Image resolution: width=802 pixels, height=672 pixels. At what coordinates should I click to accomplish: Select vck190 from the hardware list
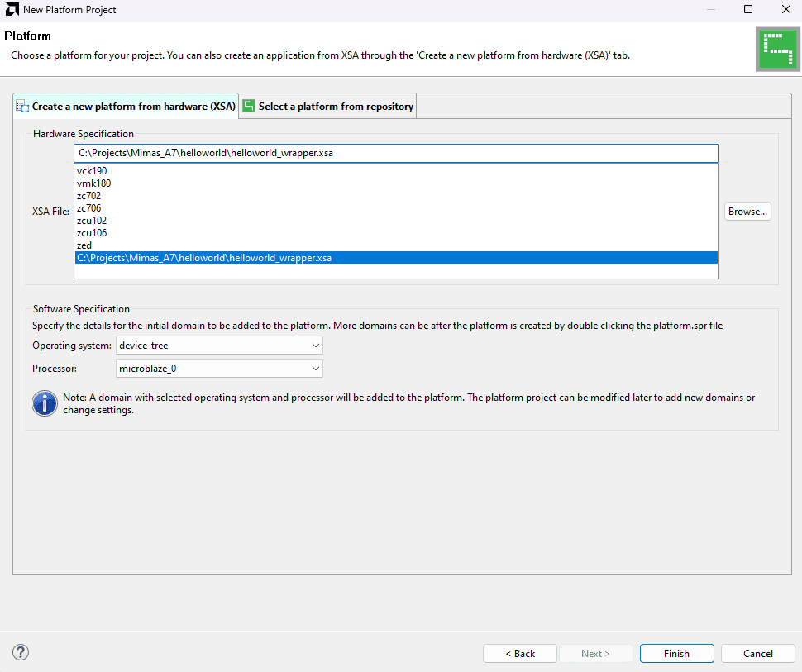coord(92,171)
